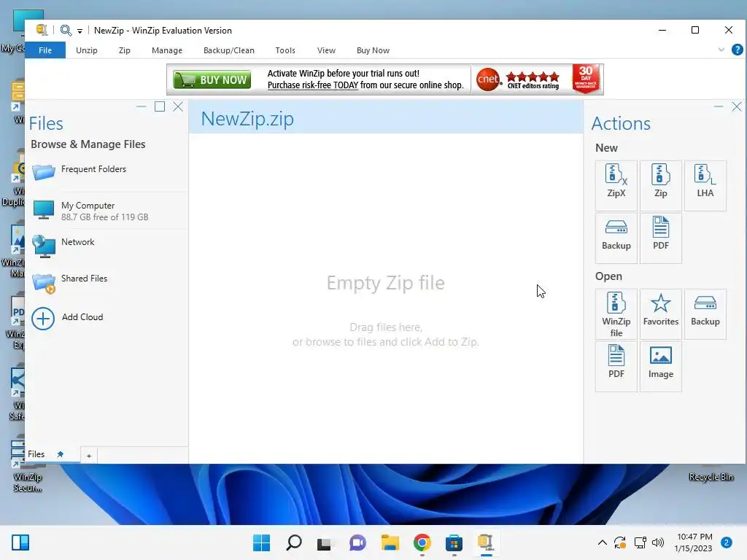Open the File menu
Image resolution: width=747 pixels, height=560 pixels.
click(45, 50)
